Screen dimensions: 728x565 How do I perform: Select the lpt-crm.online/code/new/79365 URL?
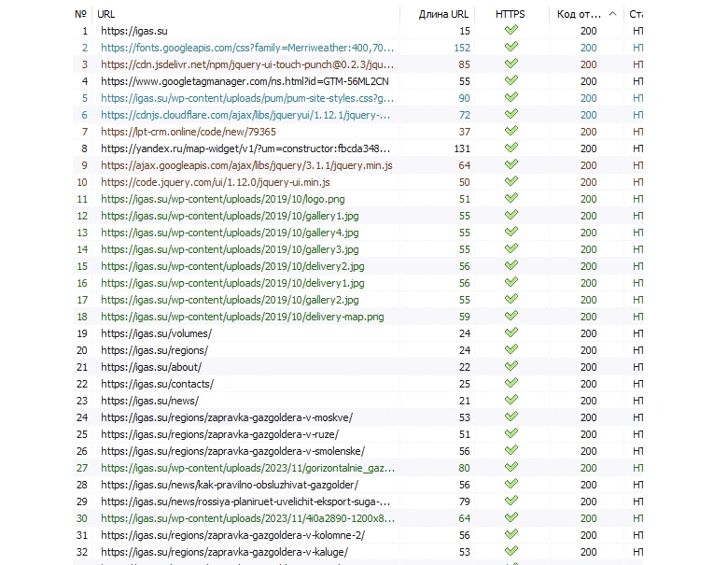(x=189, y=132)
